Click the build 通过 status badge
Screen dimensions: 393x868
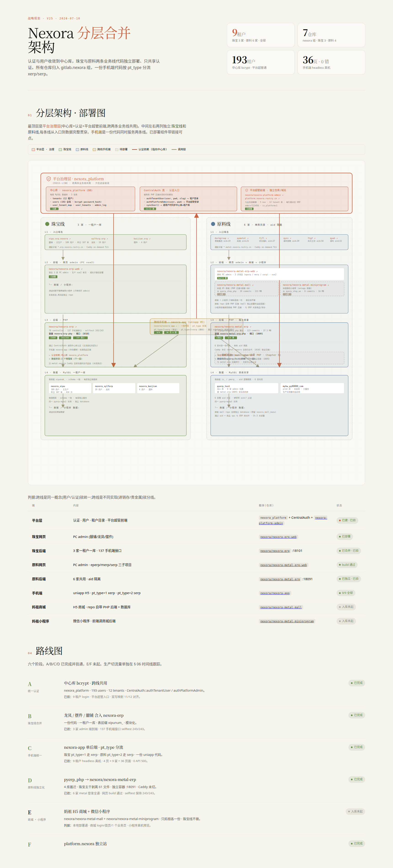tap(347, 565)
